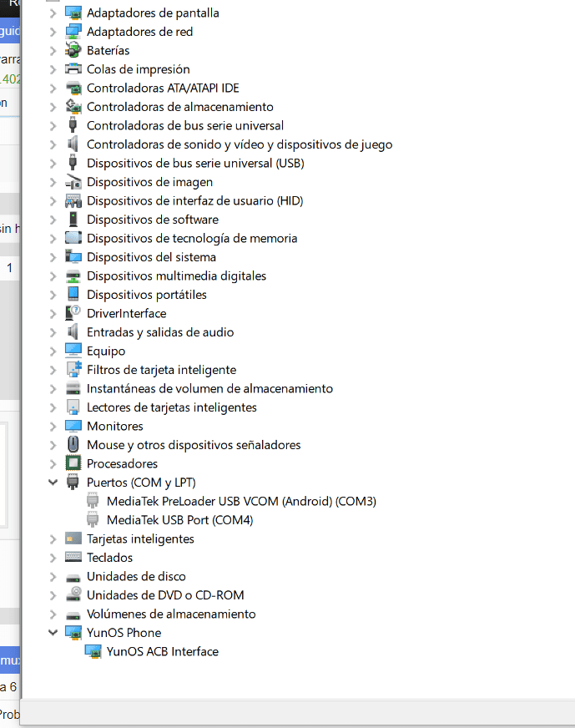Select Mouse y otros dispositivos señaladores label
This screenshot has height=728, width=575.
[x=194, y=445]
